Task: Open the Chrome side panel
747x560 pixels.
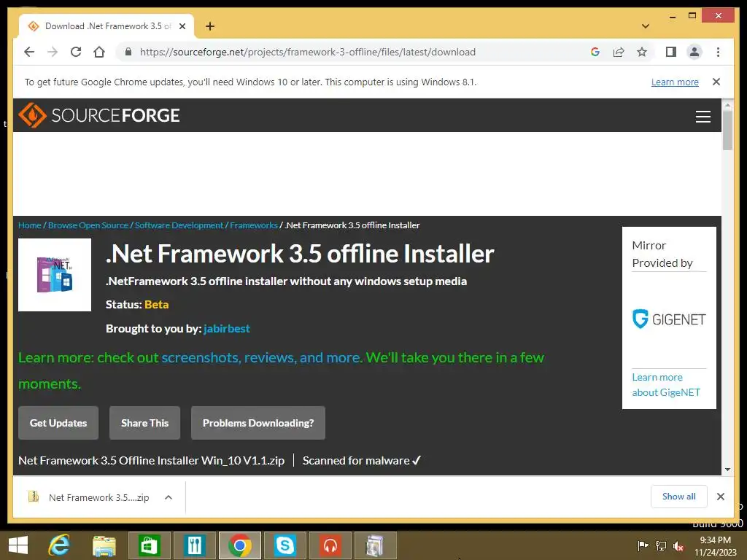Action: coord(671,52)
